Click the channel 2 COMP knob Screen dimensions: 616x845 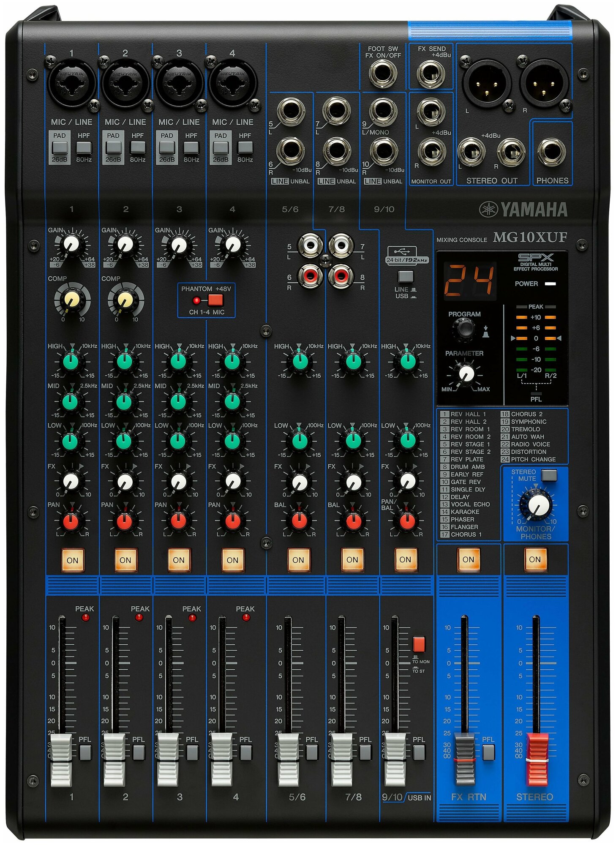coord(125,300)
